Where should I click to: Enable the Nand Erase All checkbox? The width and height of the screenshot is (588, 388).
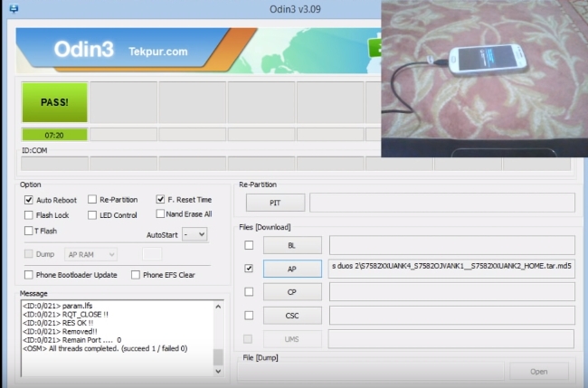(x=160, y=213)
